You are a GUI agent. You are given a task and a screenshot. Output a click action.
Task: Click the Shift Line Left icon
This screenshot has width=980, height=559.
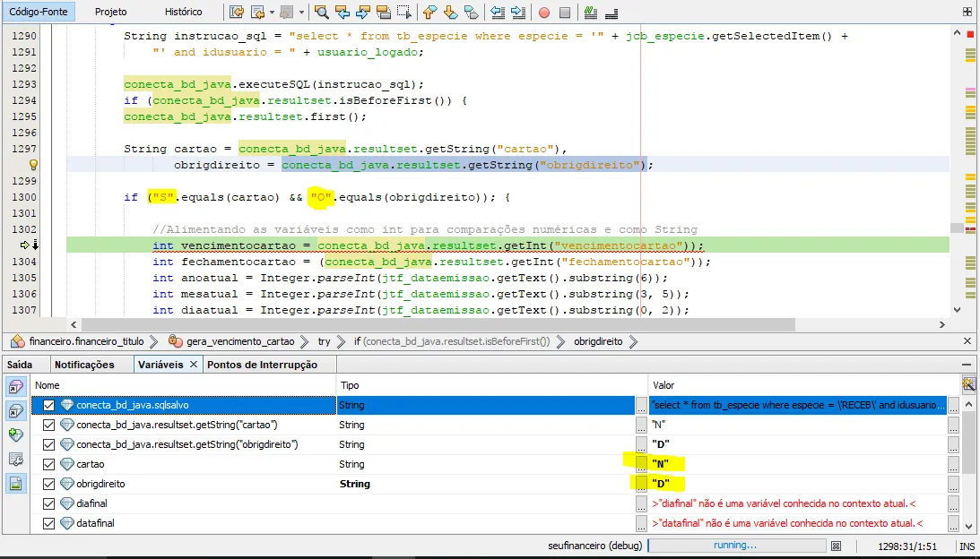click(499, 13)
